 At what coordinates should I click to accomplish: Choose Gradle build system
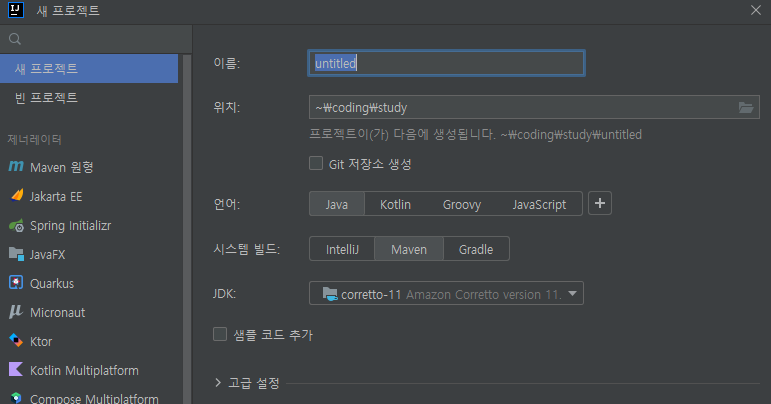coord(476,249)
